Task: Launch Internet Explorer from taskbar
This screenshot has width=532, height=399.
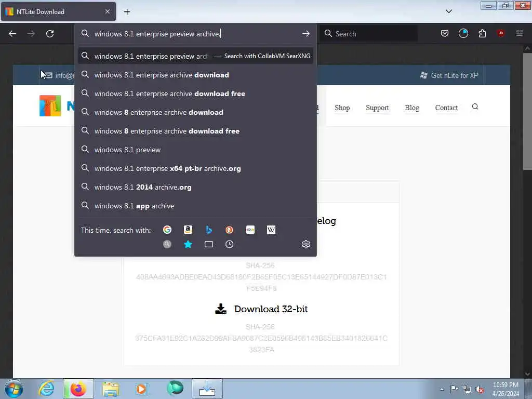Action: [46, 389]
